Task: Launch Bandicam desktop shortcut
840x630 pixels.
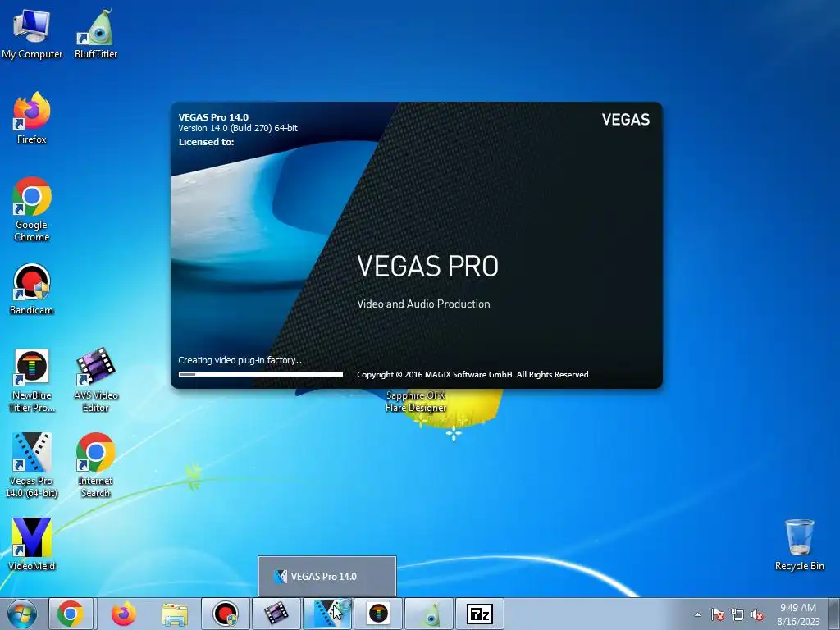Action: coord(32,290)
